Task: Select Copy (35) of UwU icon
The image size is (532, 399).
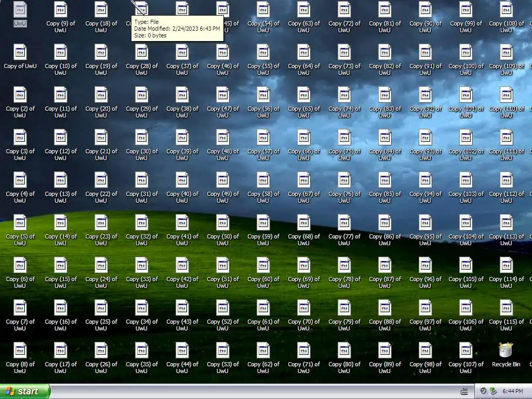Action: 141,350
